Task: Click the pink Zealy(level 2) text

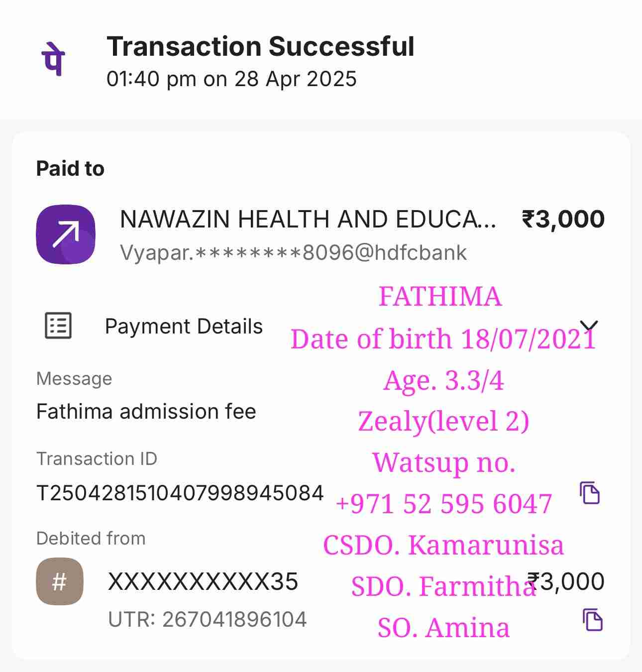Action: click(443, 421)
